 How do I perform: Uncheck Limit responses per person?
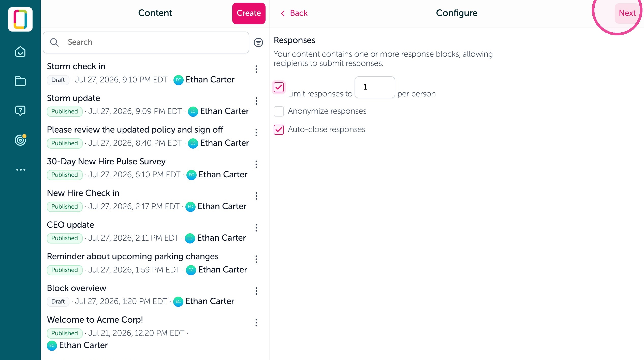[279, 87]
